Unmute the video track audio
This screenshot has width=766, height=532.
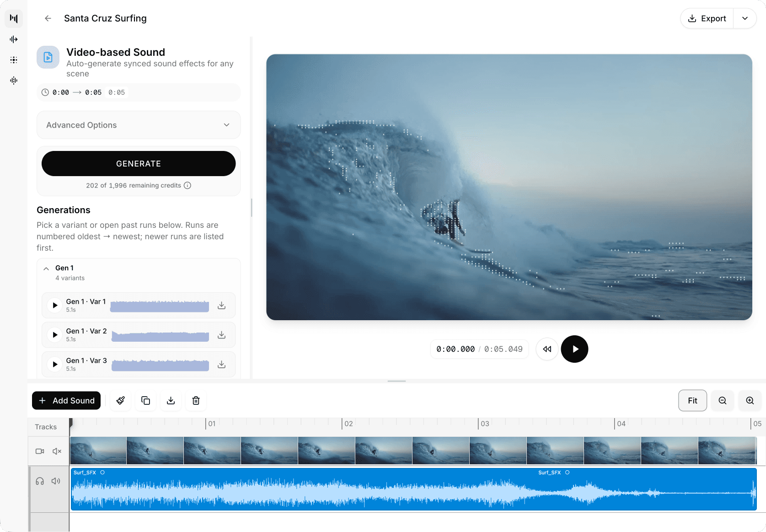[x=57, y=451]
